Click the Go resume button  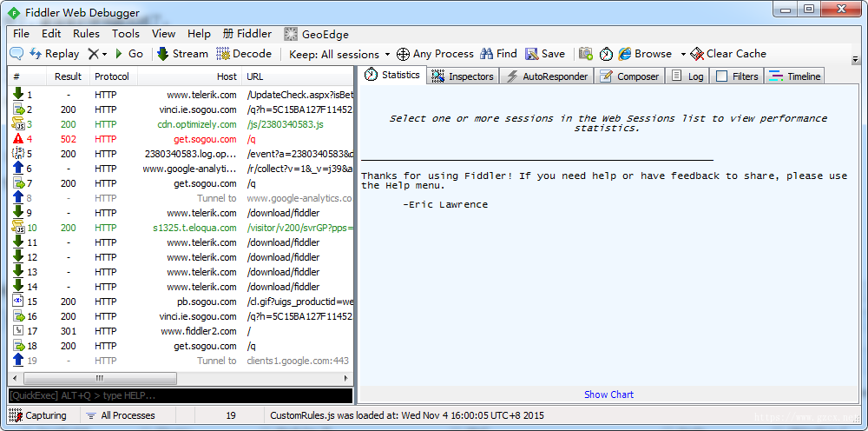coord(129,54)
